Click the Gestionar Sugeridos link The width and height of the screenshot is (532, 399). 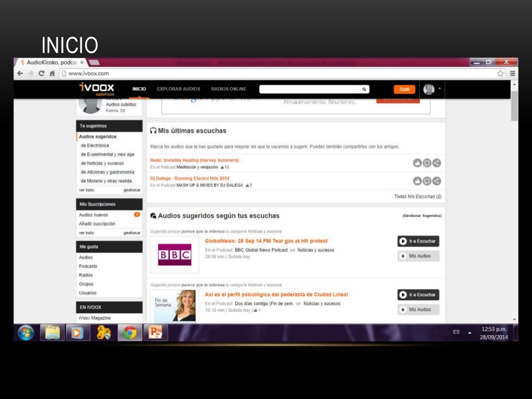coord(422,216)
